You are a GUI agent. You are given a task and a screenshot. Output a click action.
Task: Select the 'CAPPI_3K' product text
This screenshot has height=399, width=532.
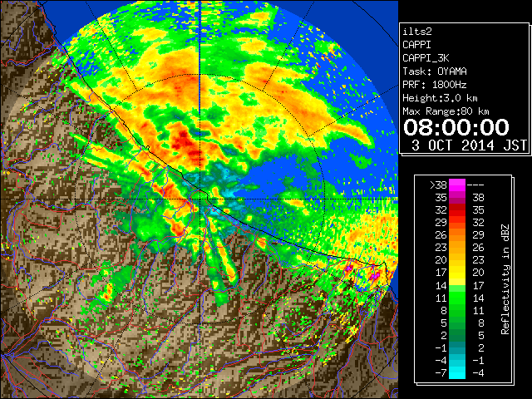[x=426, y=58]
